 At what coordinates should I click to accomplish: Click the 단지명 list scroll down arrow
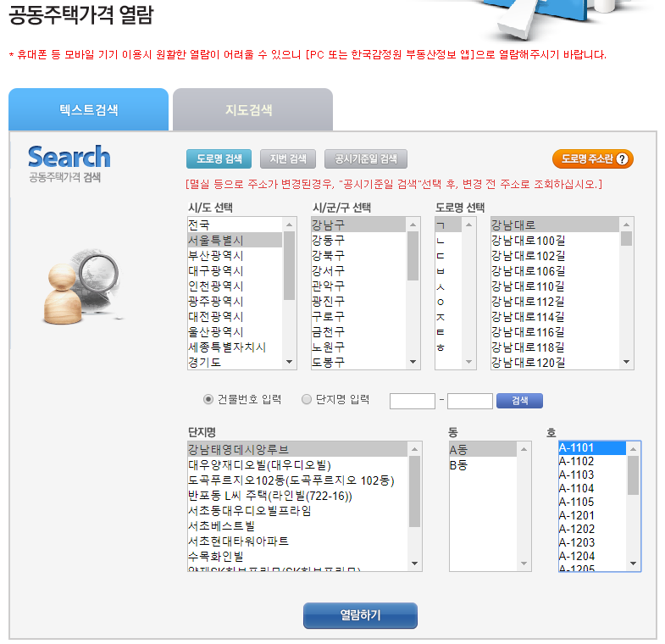(415, 563)
